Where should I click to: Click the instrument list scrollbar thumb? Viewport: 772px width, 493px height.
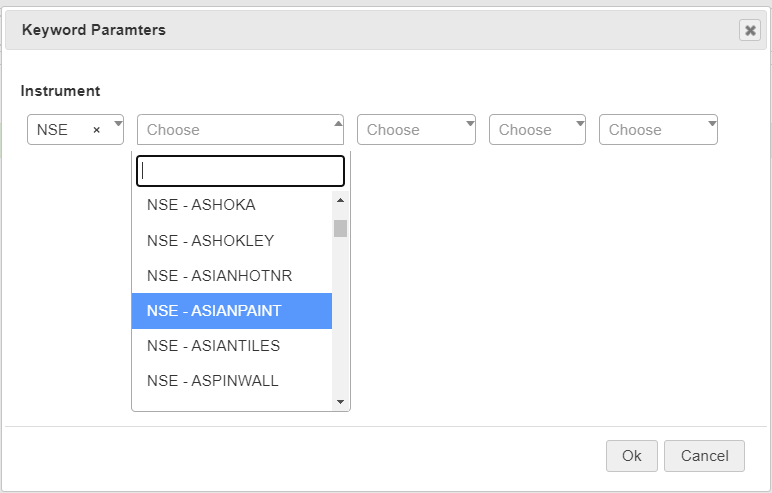pos(340,229)
